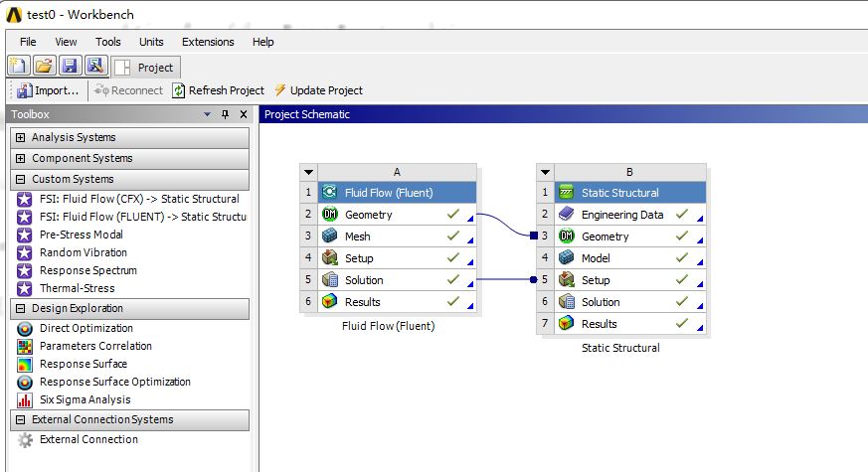
Task: Select the Six Sigma Analysis icon
Action: (x=24, y=400)
